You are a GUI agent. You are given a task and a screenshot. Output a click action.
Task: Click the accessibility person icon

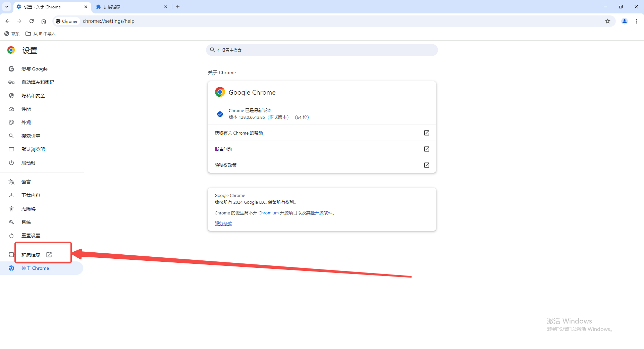click(x=11, y=209)
